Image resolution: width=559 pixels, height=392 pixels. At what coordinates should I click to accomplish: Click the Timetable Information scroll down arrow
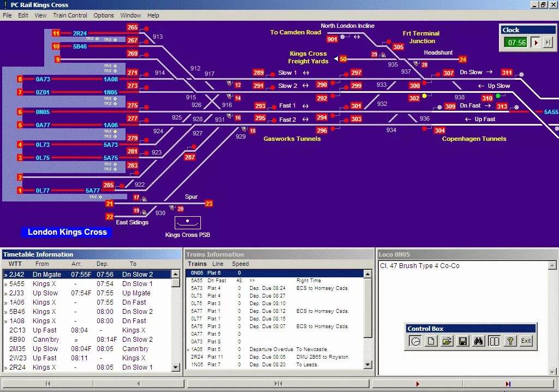tap(175, 367)
